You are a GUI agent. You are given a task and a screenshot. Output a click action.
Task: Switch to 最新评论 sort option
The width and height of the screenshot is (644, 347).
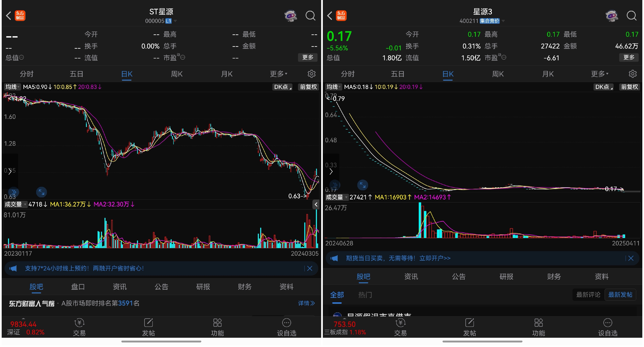click(x=588, y=294)
